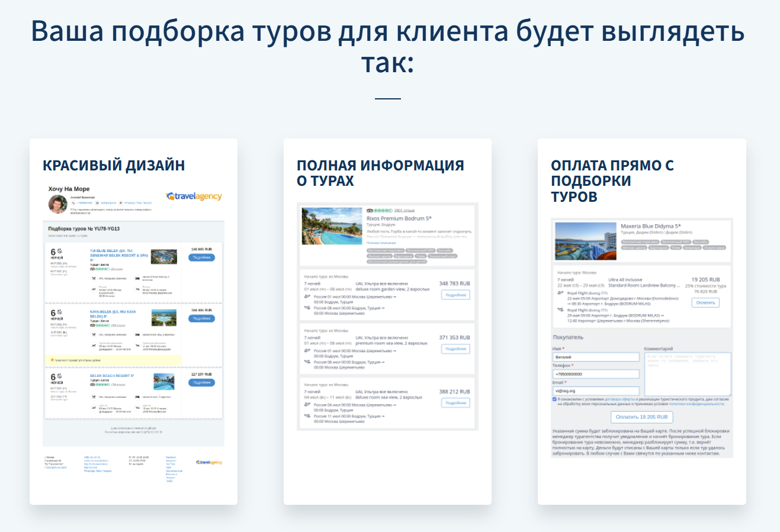
Task: Click the departure plane icon in 348 783 RUB offer
Action: [307, 296]
